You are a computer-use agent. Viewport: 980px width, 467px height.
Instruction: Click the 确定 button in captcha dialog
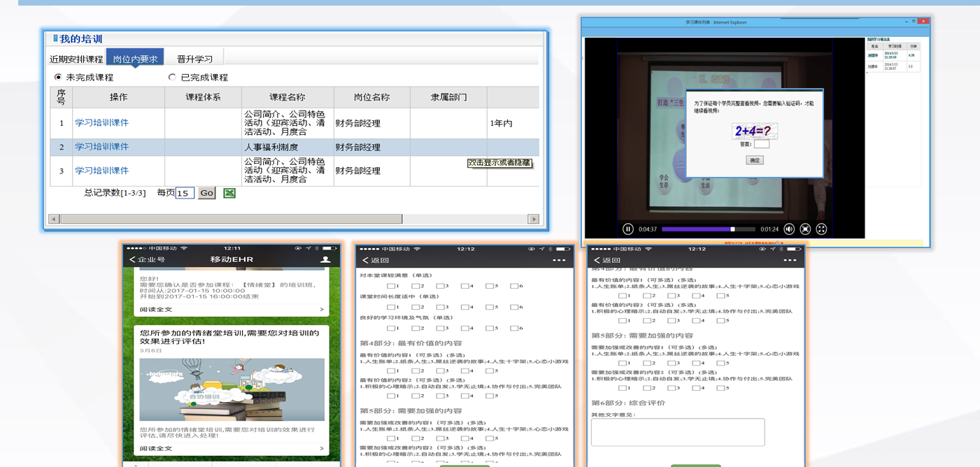coord(754,160)
